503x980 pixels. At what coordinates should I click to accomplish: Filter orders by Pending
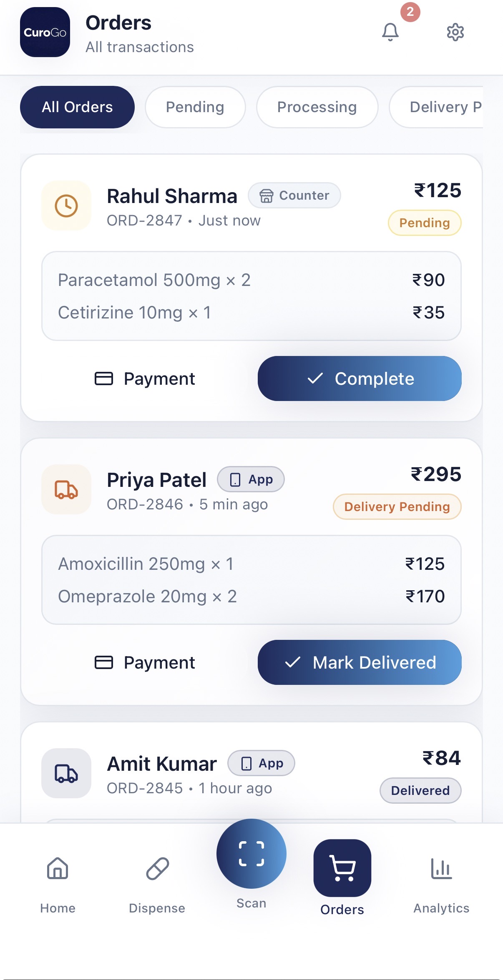pyautogui.click(x=195, y=107)
